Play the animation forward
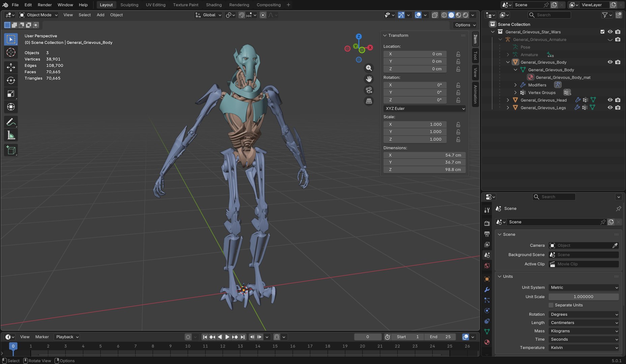626x364 pixels. [227, 337]
